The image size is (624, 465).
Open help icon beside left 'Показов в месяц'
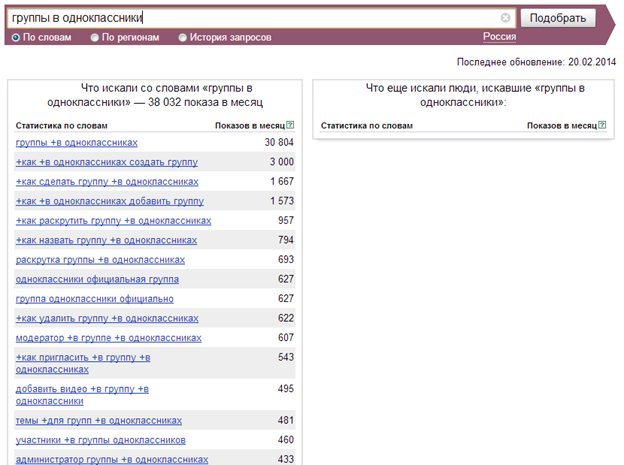click(290, 125)
